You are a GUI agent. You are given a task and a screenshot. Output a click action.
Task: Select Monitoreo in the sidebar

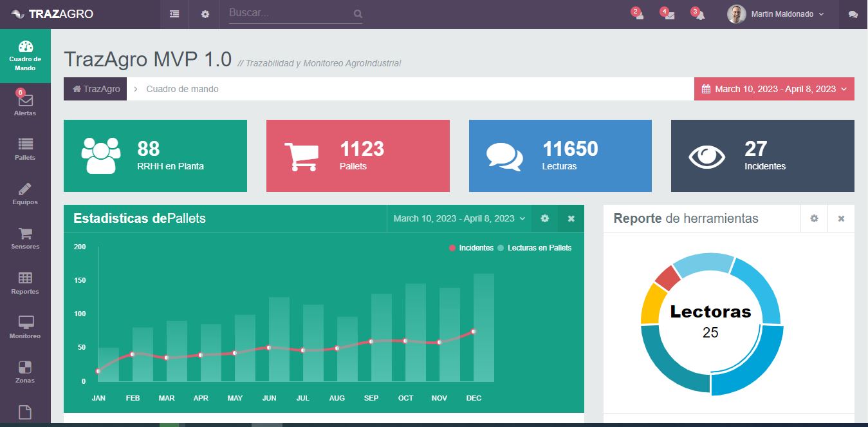tap(25, 327)
